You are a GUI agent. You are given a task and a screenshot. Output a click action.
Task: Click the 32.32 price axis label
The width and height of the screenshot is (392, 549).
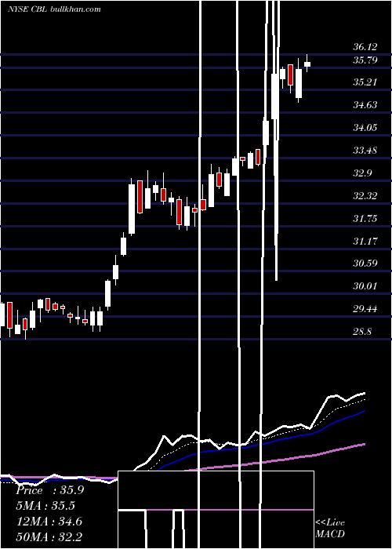pyautogui.click(x=365, y=196)
